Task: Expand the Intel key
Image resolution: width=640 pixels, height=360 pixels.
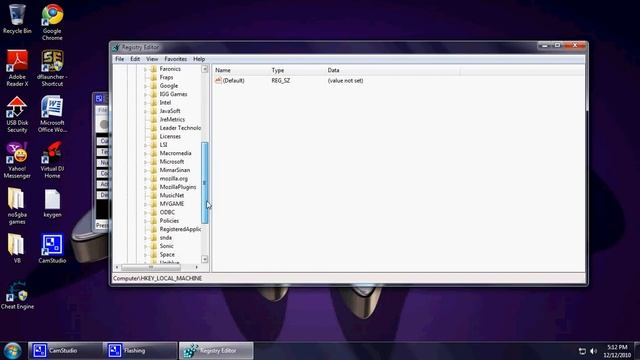Action: (x=146, y=102)
